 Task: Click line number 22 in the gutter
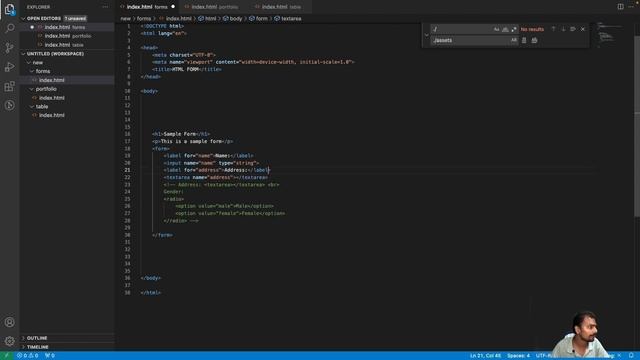(127, 177)
